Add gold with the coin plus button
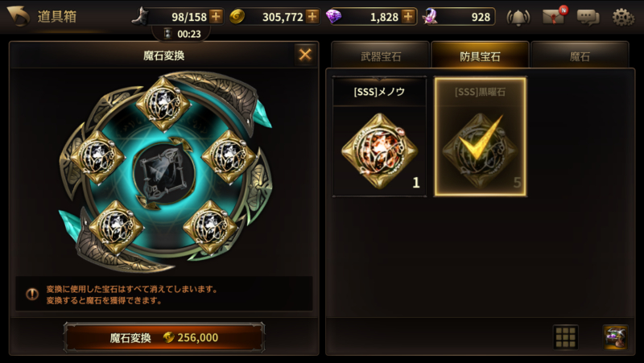This screenshot has height=363, width=644. click(312, 16)
